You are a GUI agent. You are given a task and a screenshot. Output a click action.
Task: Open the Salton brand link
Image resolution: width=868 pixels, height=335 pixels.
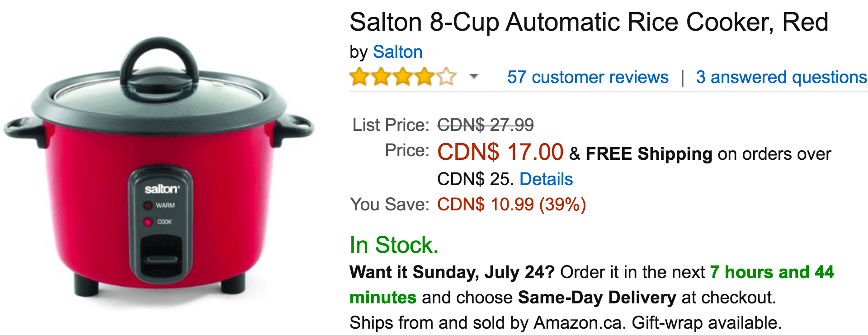point(397,52)
